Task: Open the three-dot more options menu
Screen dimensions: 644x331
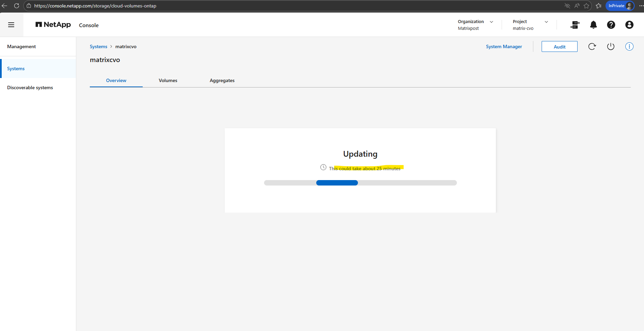Action: point(629,46)
